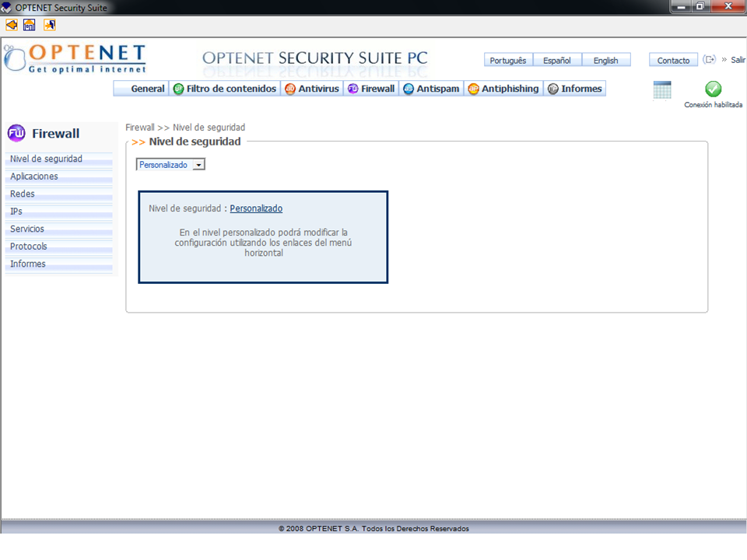Click the calendar grid icon
The height and width of the screenshot is (560, 747).
(662, 90)
